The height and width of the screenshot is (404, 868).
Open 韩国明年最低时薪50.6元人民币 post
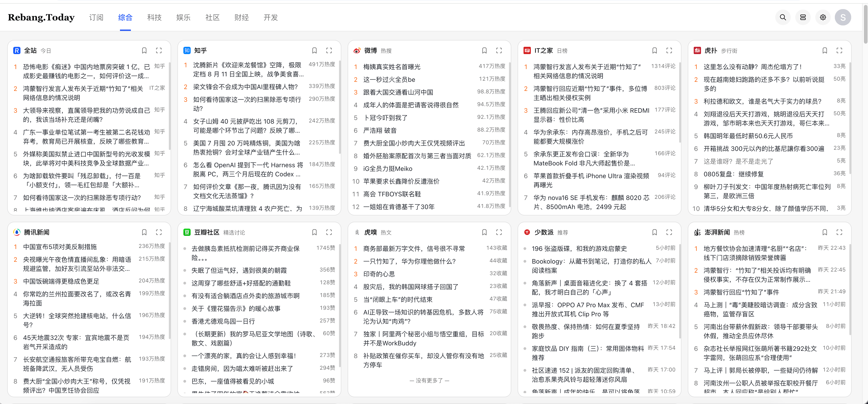point(748,136)
